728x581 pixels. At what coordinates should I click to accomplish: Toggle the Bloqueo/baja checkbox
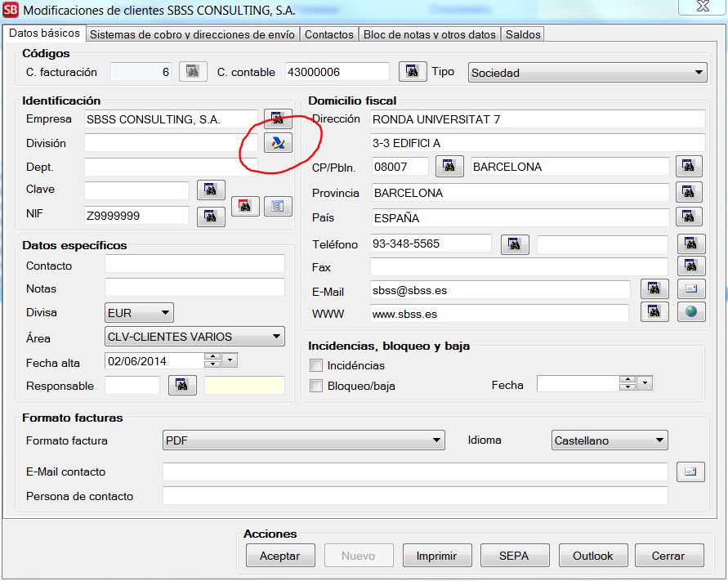pos(316,386)
